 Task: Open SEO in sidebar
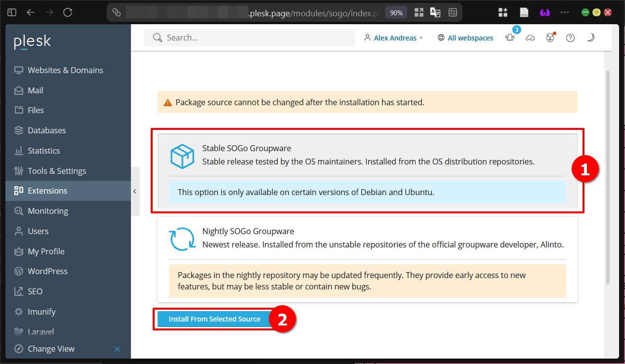click(x=68, y=291)
